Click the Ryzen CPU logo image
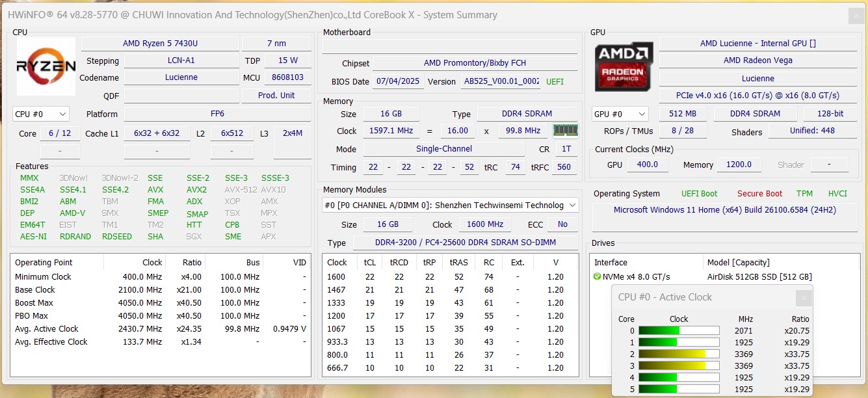Viewport: 868px width, 398px height. 46,66
